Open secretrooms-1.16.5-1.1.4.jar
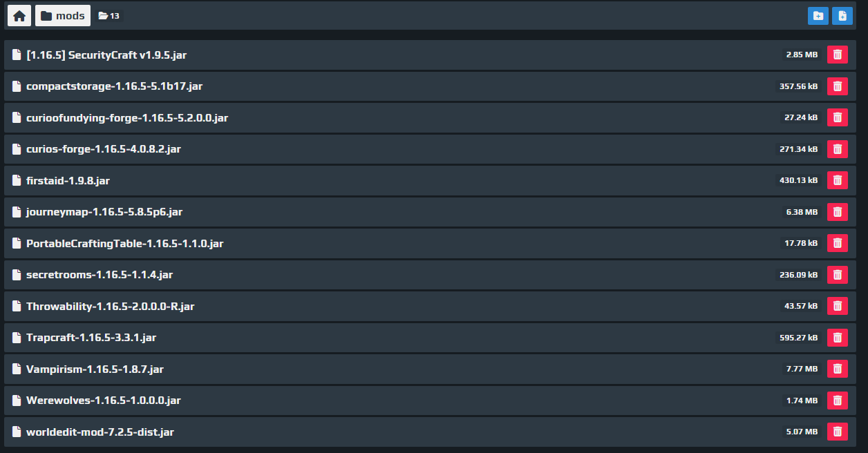868x453 pixels. [100, 275]
